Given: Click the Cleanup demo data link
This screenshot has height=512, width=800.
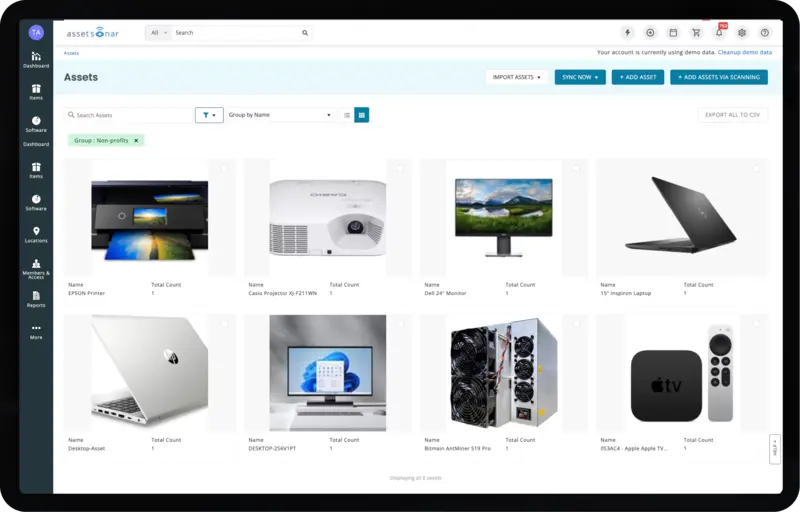Looking at the screenshot, I should pos(745,52).
